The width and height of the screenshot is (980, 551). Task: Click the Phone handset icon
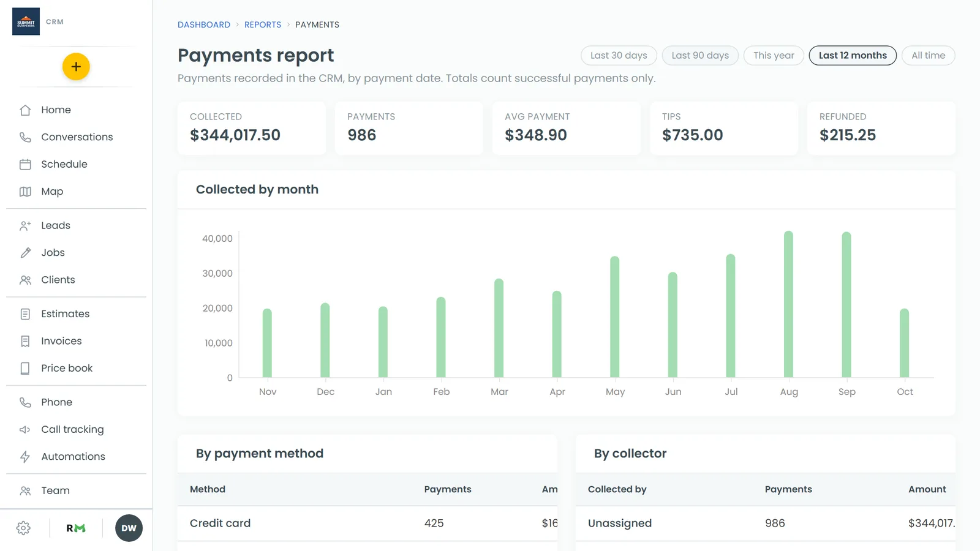pos(25,402)
